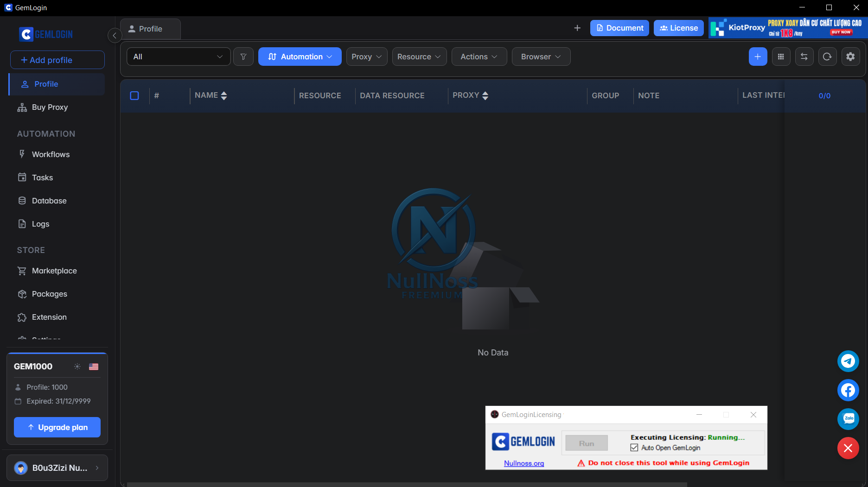868x487 pixels.
Task: Switch to grid view of profiles
Action: (x=781, y=57)
